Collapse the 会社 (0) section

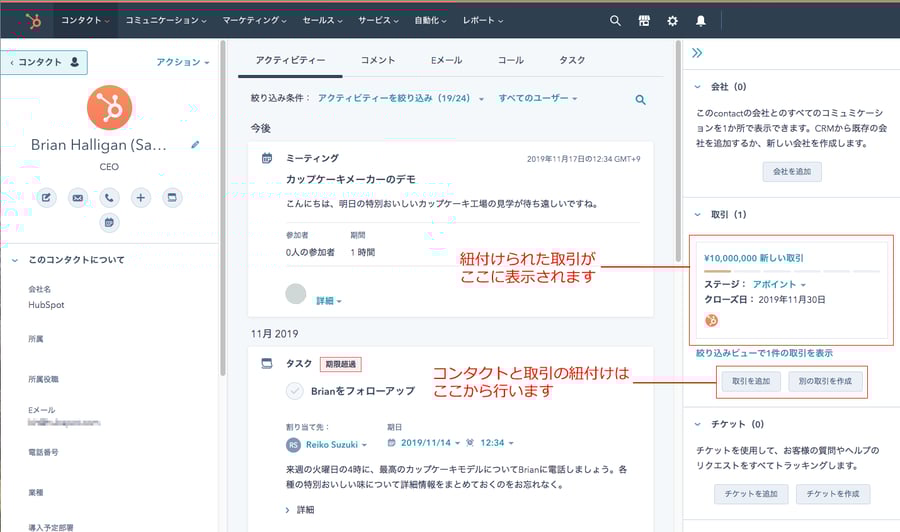[697, 87]
